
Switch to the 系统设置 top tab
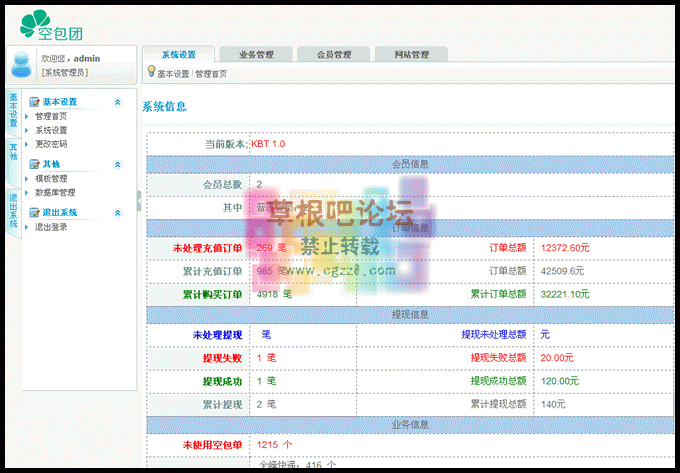pos(179,55)
